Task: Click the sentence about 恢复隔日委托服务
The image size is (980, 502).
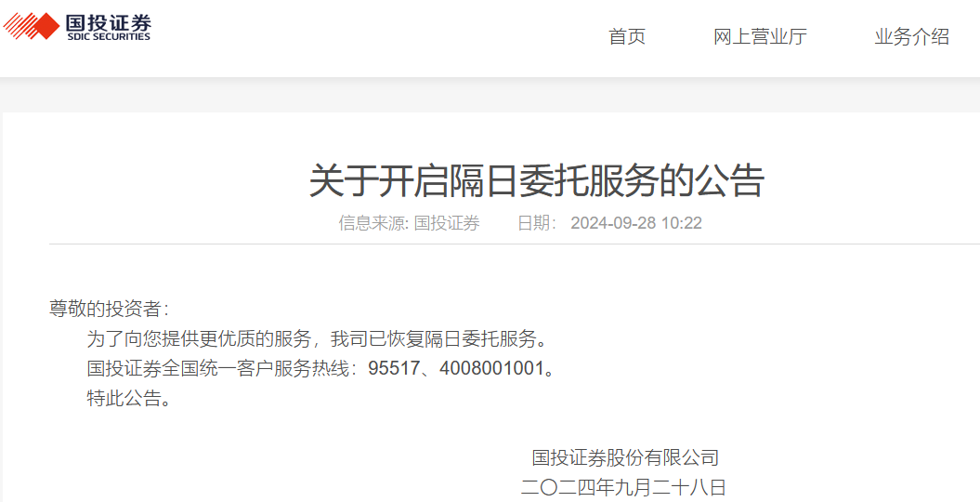Action: click(x=318, y=338)
